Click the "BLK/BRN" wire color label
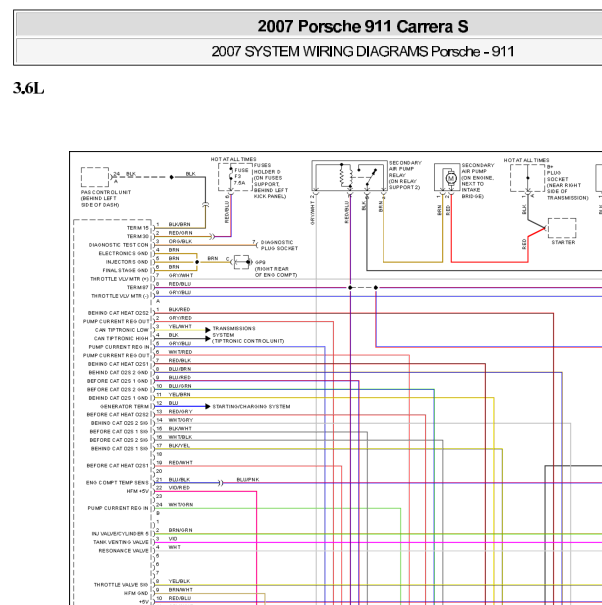Image resolution: width=602 pixels, height=605 pixels. (x=179, y=224)
